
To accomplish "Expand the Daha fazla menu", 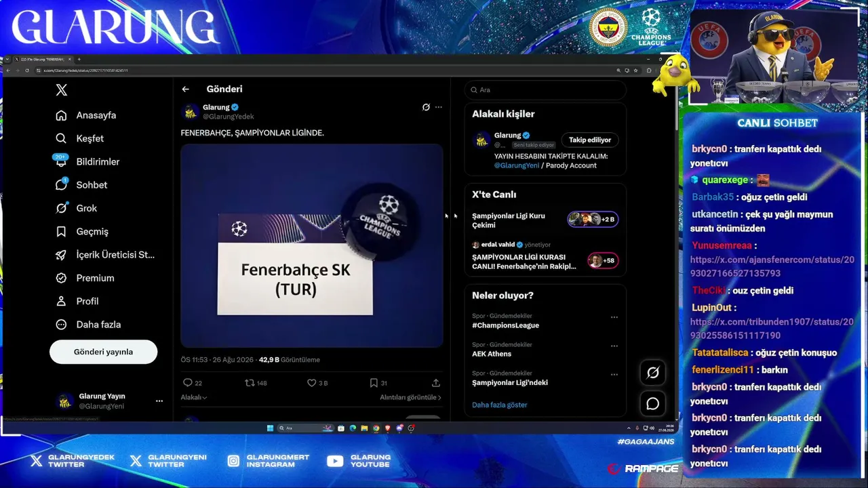I will 88,325.
